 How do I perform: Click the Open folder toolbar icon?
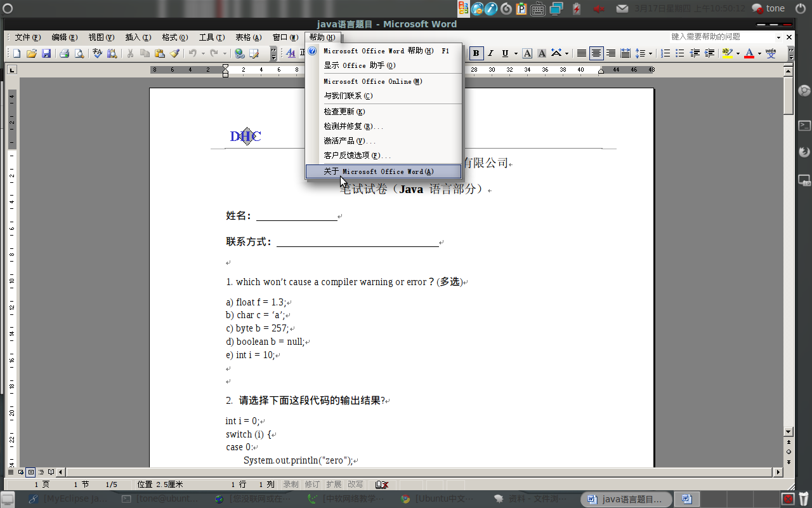(x=31, y=54)
